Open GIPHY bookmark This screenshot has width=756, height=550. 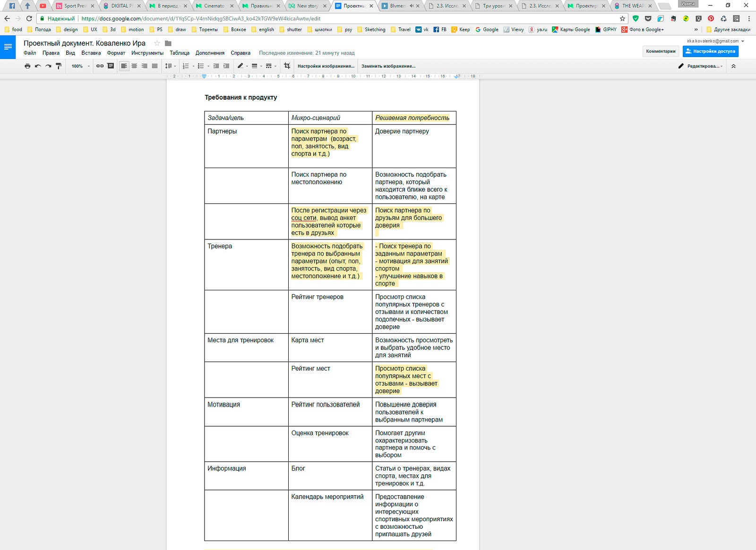(x=606, y=29)
